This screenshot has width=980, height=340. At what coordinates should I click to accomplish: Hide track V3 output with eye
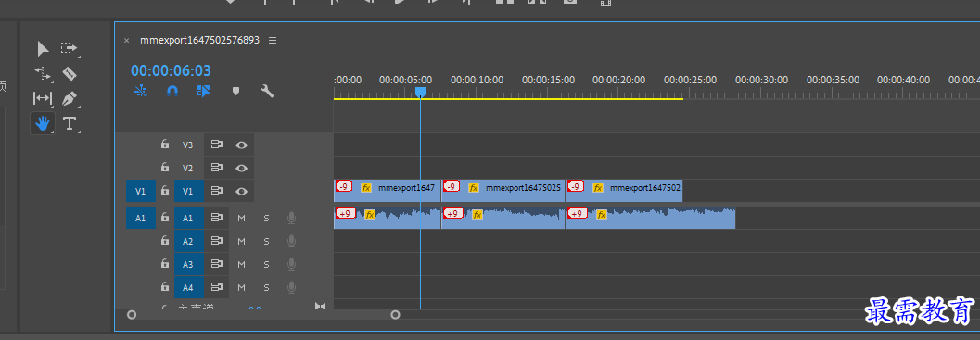click(241, 145)
